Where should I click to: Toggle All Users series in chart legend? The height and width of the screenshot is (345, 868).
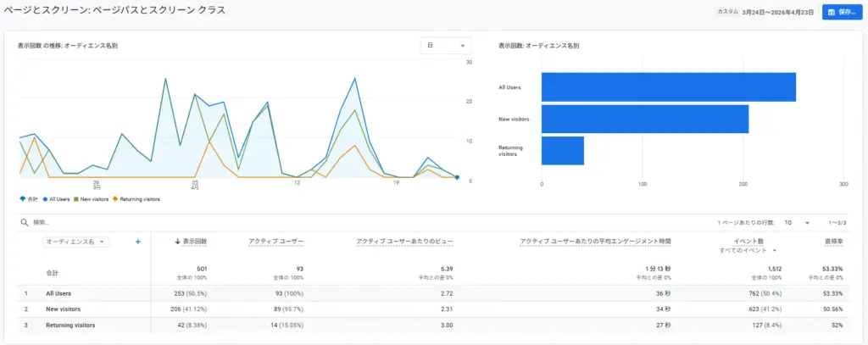point(56,199)
